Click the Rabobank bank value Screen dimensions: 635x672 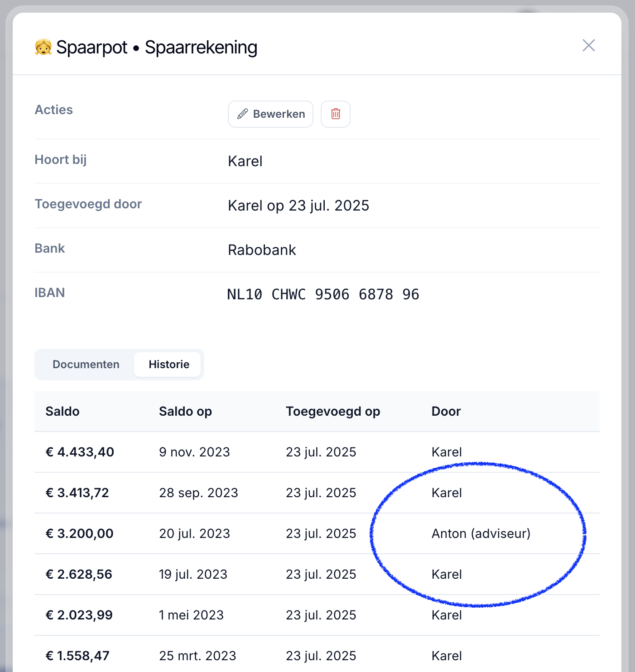tap(262, 250)
